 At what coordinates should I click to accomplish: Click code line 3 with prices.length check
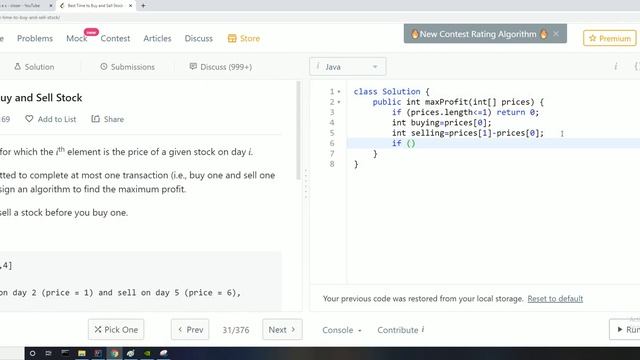coord(465,112)
